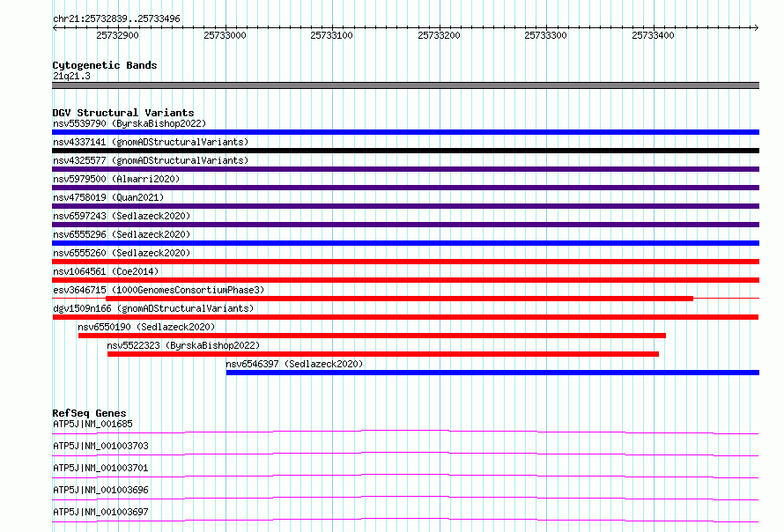Screen dimensions: 784x532
Task: Select the purple nsv4325577 variant bar
Action: (405, 169)
